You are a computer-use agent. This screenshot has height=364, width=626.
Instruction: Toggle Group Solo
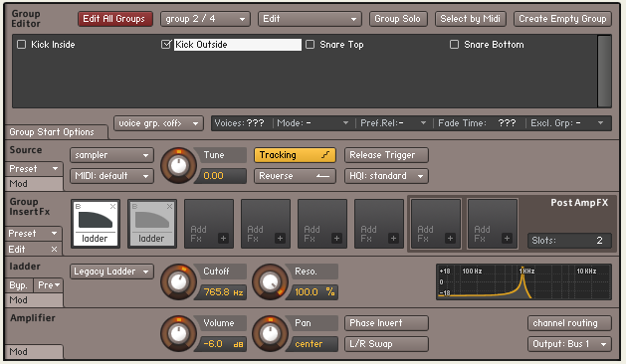(x=398, y=19)
